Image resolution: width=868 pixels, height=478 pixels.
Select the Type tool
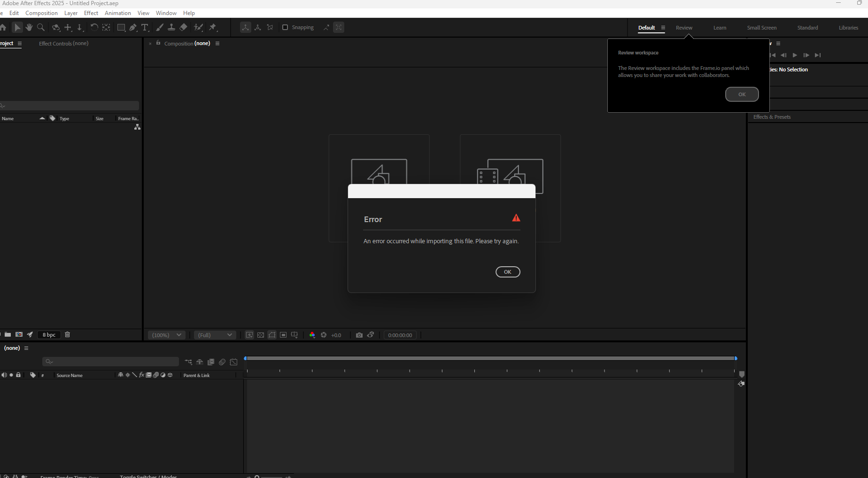146,27
